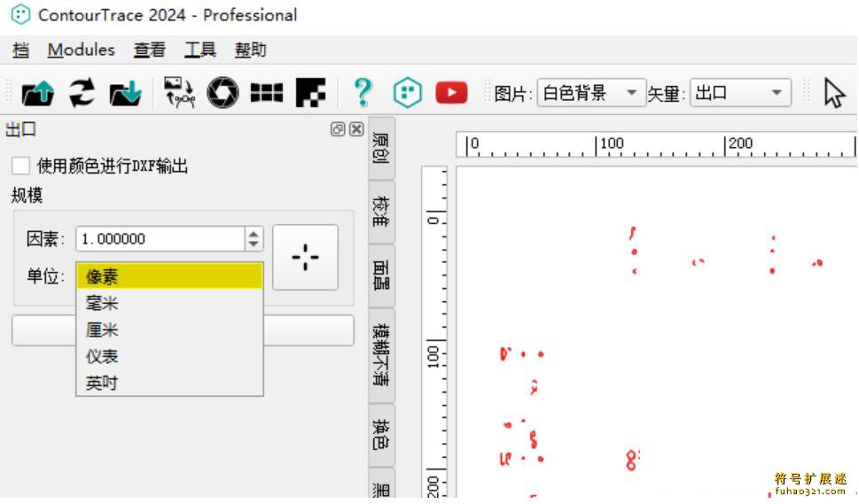This screenshot has width=859, height=504.
Task: Select 像素 in the unit list
Action: 170,276
